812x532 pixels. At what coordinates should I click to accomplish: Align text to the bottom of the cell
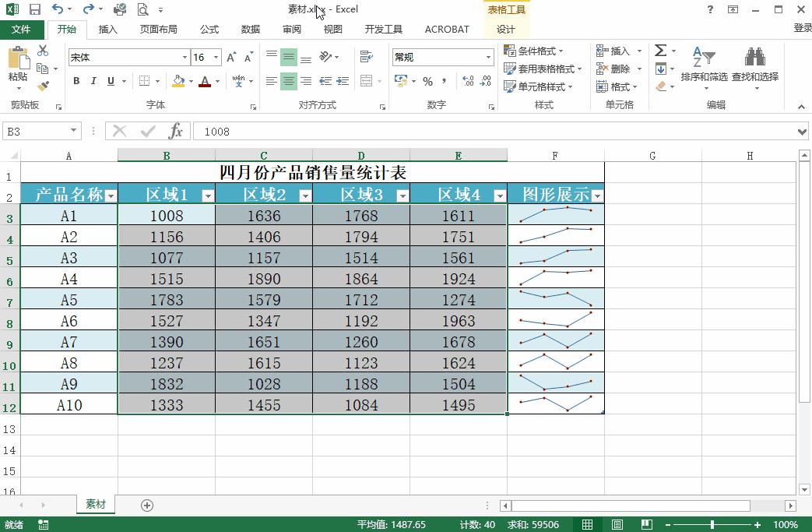pos(306,58)
